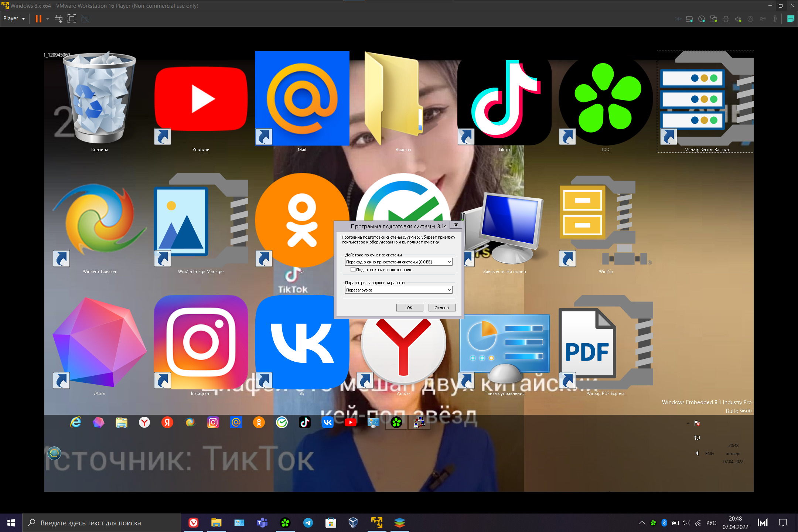Enter VMware full screen mode
This screenshot has height=532, width=798.
tap(72, 18)
